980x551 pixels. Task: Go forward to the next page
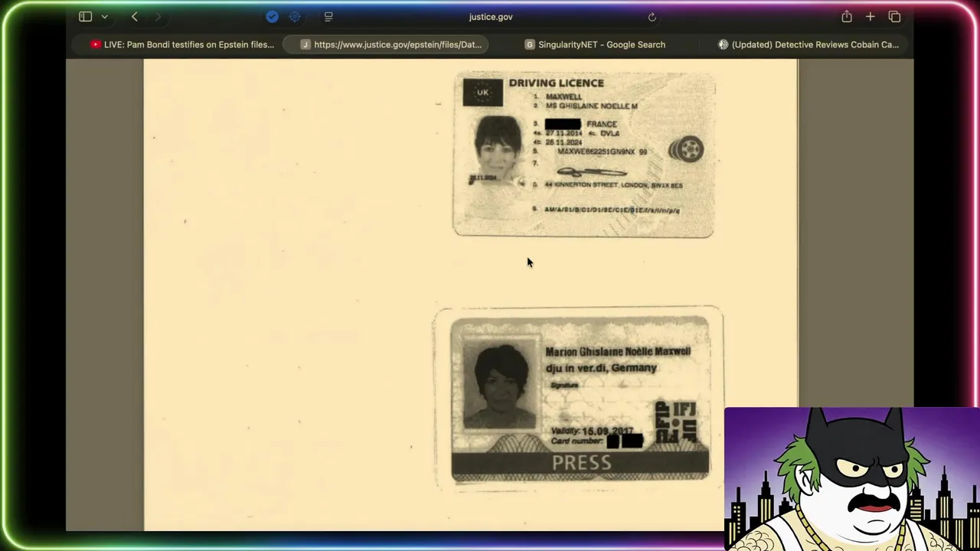click(x=158, y=17)
